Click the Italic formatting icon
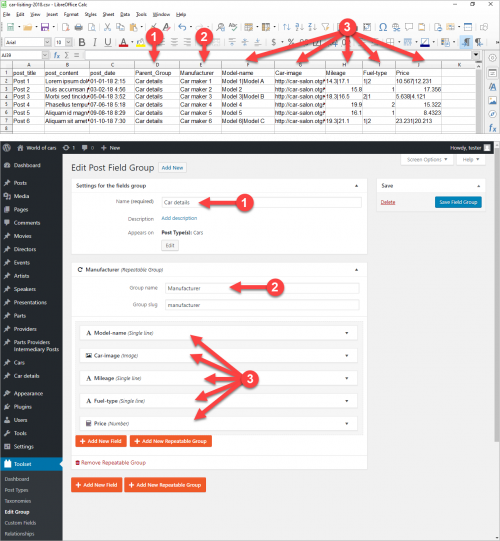 pyautogui.click(x=95, y=42)
